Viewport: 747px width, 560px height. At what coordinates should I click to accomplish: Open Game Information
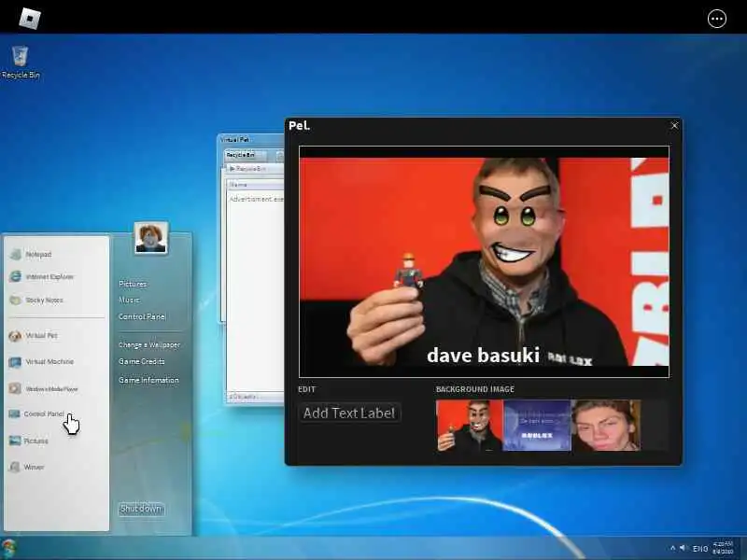click(x=148, y=380)
